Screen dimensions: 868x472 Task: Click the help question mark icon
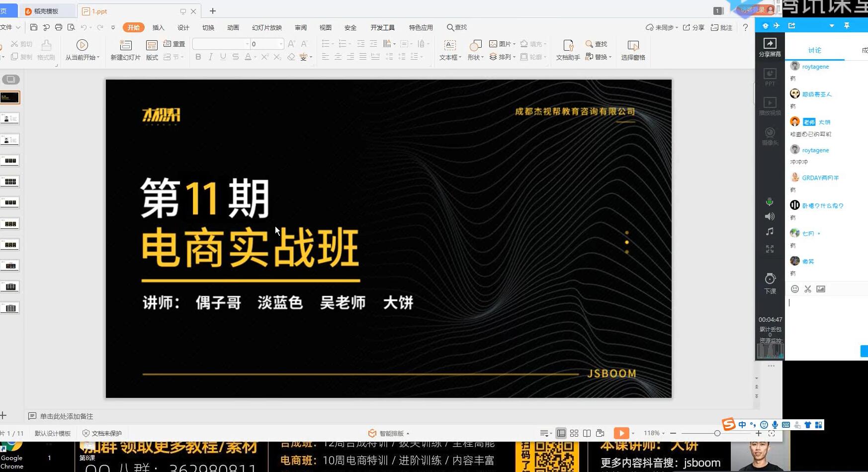(745, 27)
